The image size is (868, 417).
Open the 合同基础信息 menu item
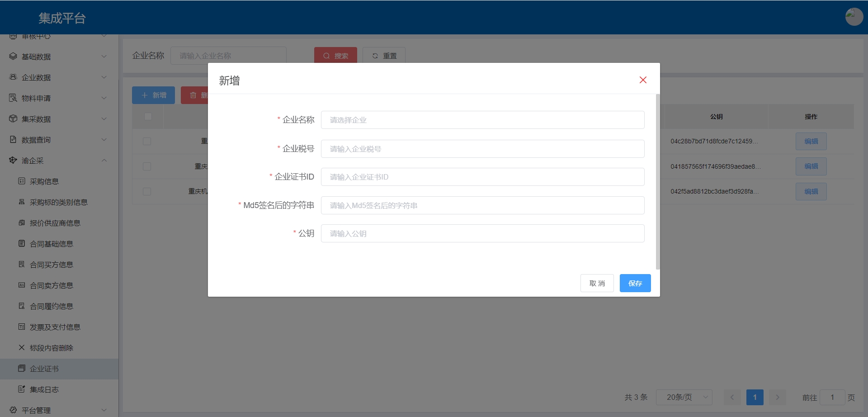pyautogui.click(x=51, y=244)
